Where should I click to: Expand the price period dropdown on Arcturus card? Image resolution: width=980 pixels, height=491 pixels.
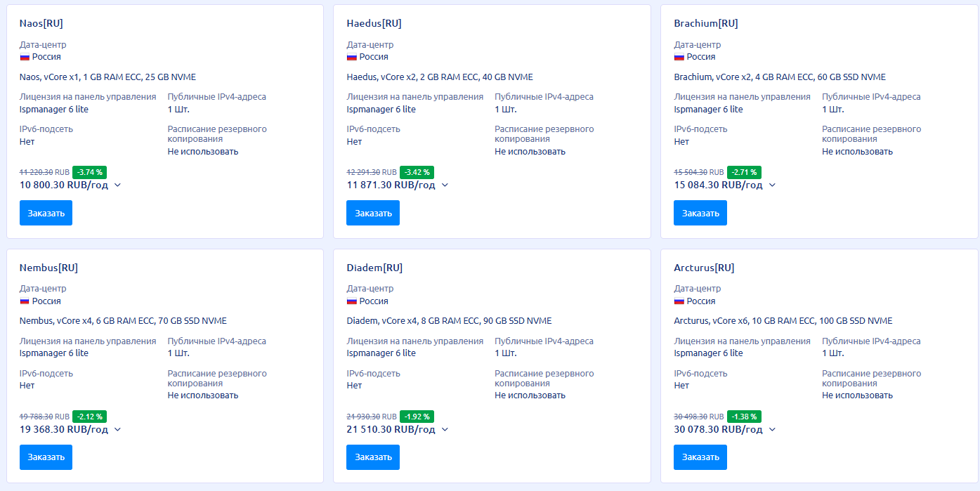pyautogui.click(x=772, y=429)
